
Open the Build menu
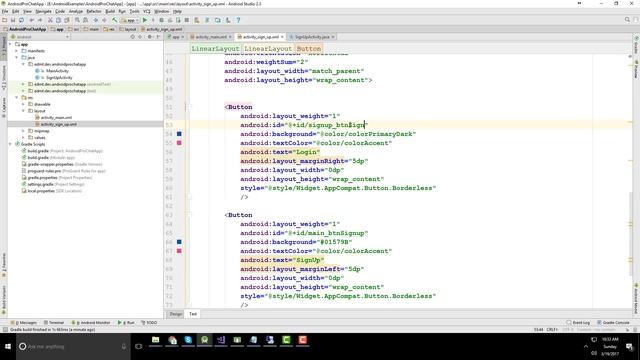click(110, 11)
